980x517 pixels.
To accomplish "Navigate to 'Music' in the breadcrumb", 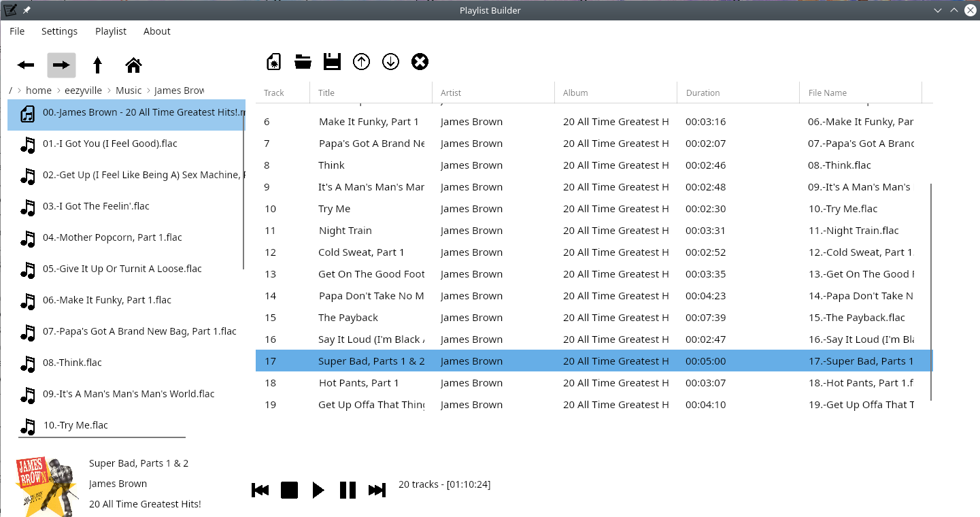I will [x=129, y=90].
